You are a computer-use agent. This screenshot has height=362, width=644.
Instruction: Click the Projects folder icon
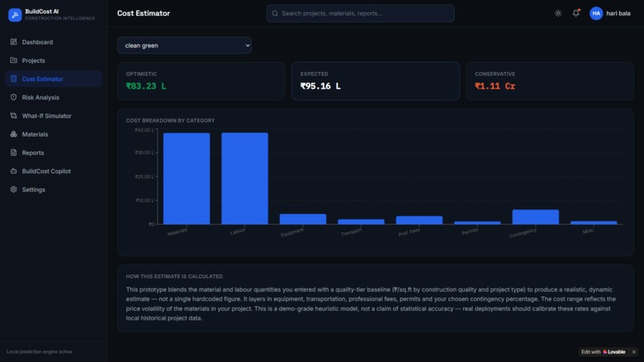[x=14, y=61]
